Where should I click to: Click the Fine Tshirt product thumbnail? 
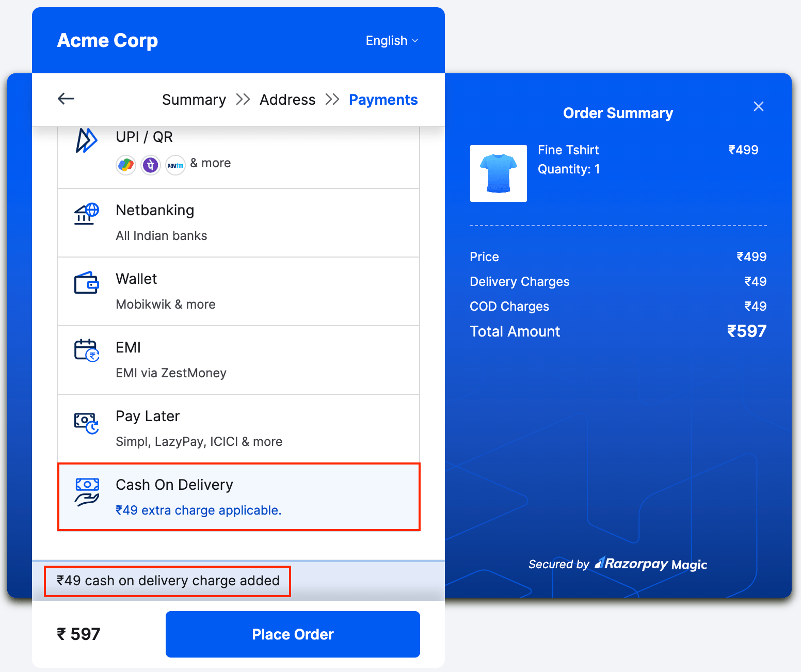click(x=498, y=173)
